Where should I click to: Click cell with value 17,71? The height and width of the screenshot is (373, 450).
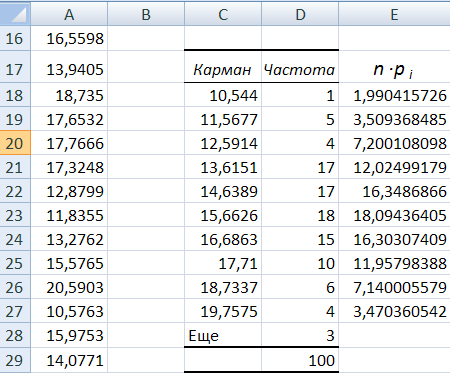(223, 263)
